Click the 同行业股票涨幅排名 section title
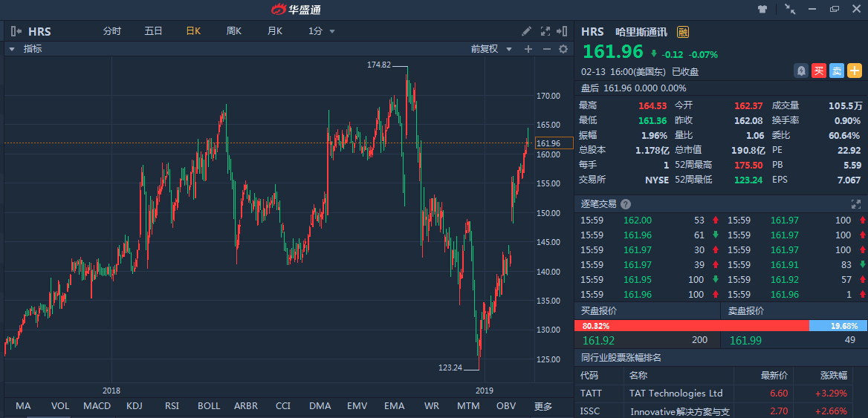The width and height of the screenshot is (868, 418). pos(621,357)
